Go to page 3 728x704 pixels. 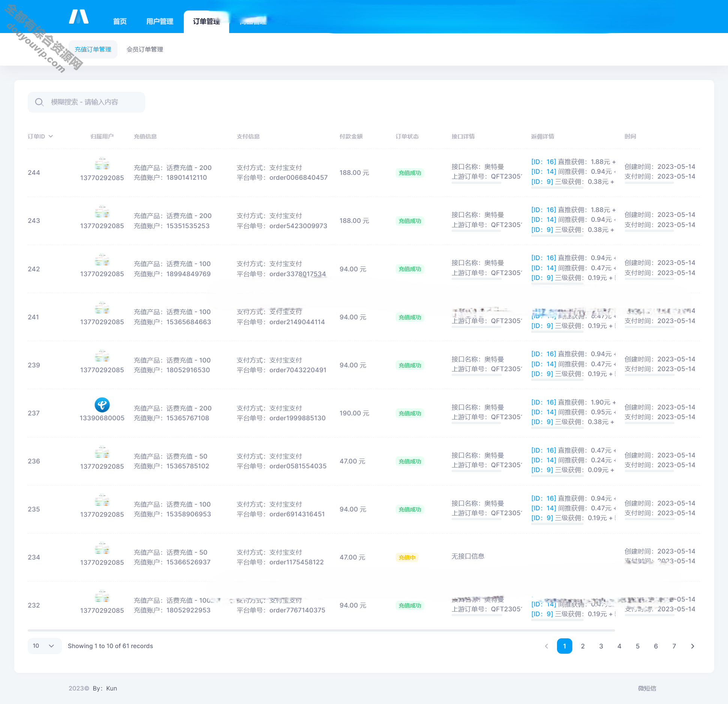pyautogui.click(x=601, y=646)
